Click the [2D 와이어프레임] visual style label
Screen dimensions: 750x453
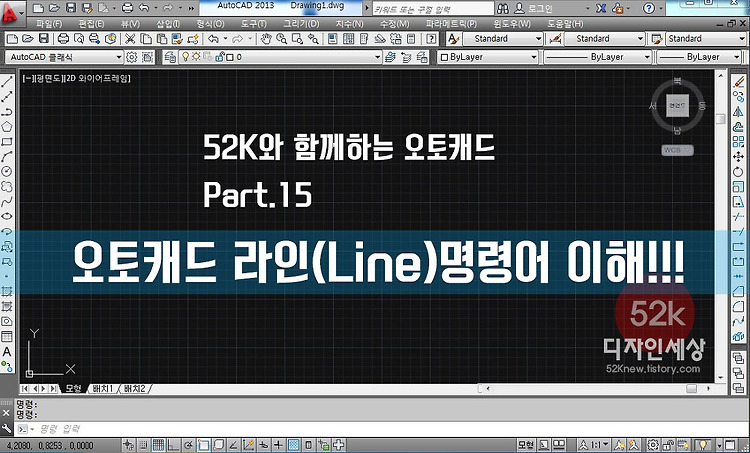pyautogui.click(x=96, y=78)
